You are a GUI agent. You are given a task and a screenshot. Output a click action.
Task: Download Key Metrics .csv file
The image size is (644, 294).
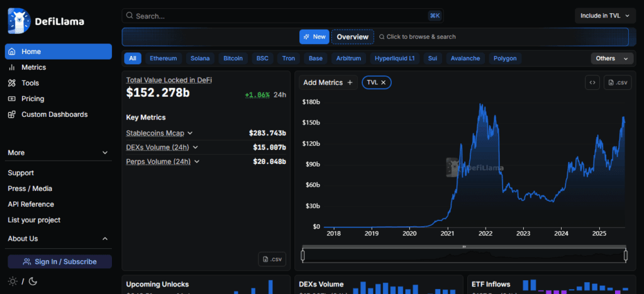click(272, 259)
